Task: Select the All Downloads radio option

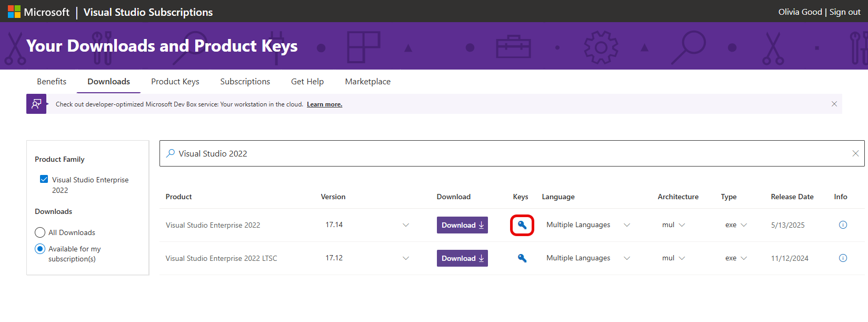Action: pyautogui.click(x=40, y=232)
